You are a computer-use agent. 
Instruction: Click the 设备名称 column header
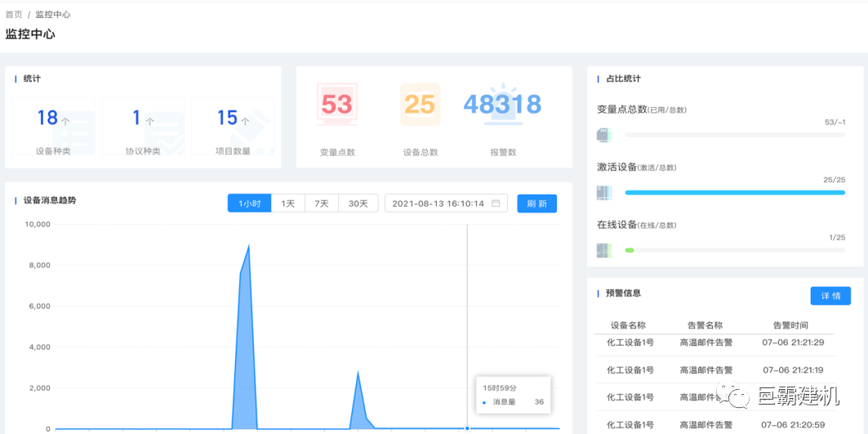pos(628,325)
